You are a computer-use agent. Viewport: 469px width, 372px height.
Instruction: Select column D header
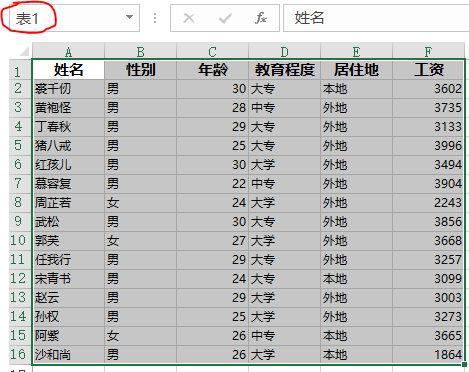point(284,52)
